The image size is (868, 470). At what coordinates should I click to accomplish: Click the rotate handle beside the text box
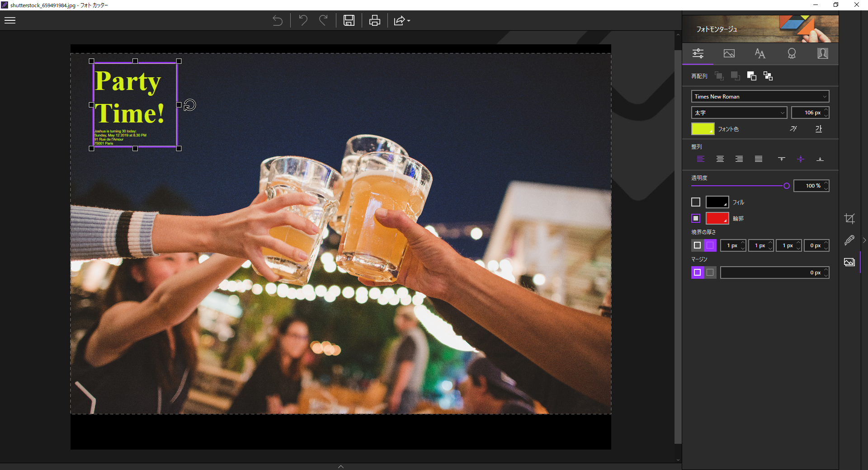pos(190,105)
